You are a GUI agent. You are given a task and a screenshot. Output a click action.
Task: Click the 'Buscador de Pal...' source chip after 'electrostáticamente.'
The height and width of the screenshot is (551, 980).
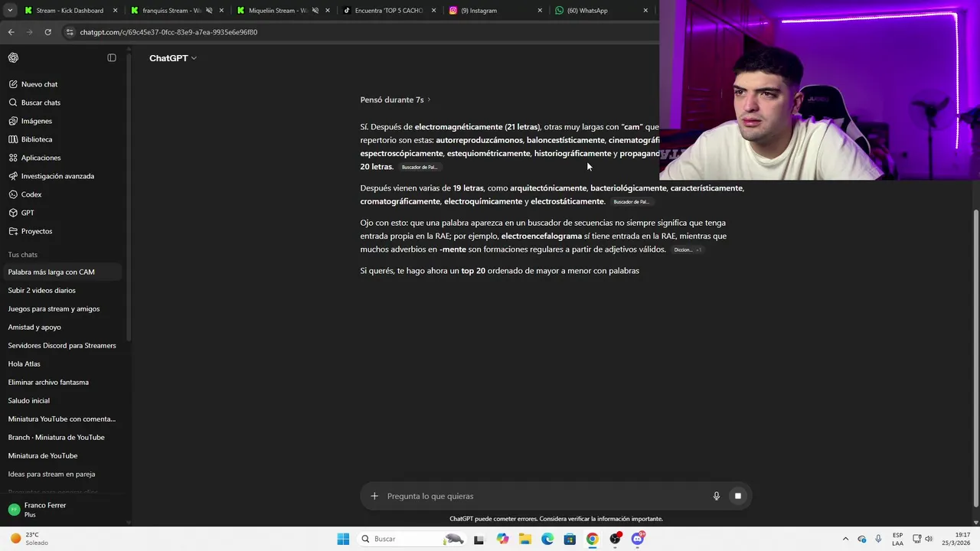pyautogui.click(x=632, y=202)
